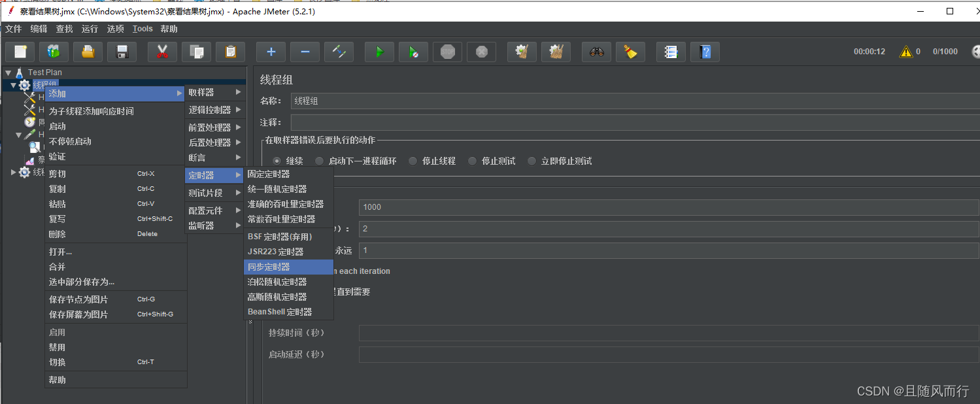
Task: Select JSR223 定时器 menu entry
Action: pos(289,252)
